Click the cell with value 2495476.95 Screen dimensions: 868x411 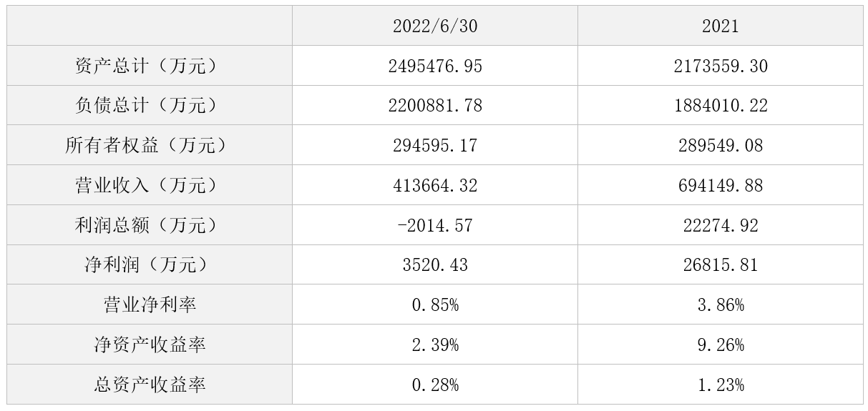coord(435,66)
